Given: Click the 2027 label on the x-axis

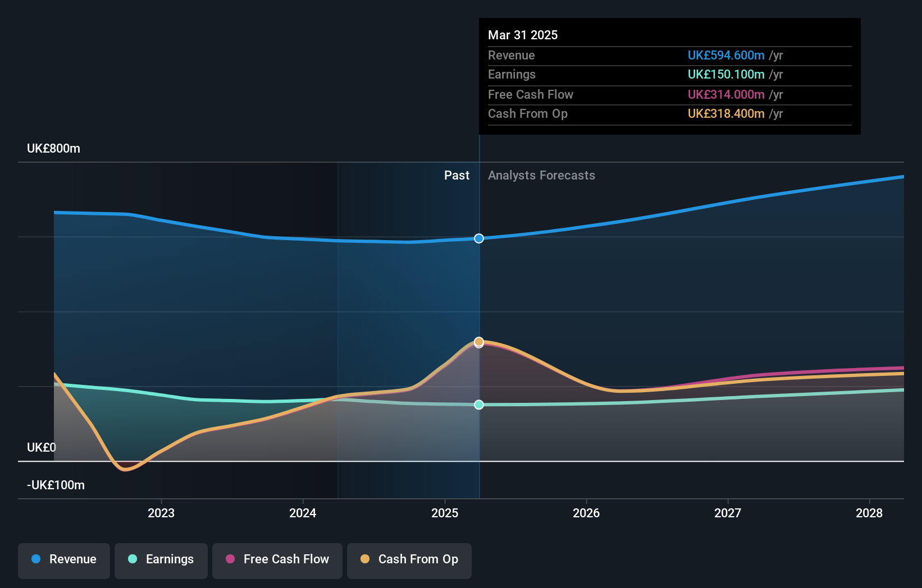Looking at the screenshot, I should [727, 512].
